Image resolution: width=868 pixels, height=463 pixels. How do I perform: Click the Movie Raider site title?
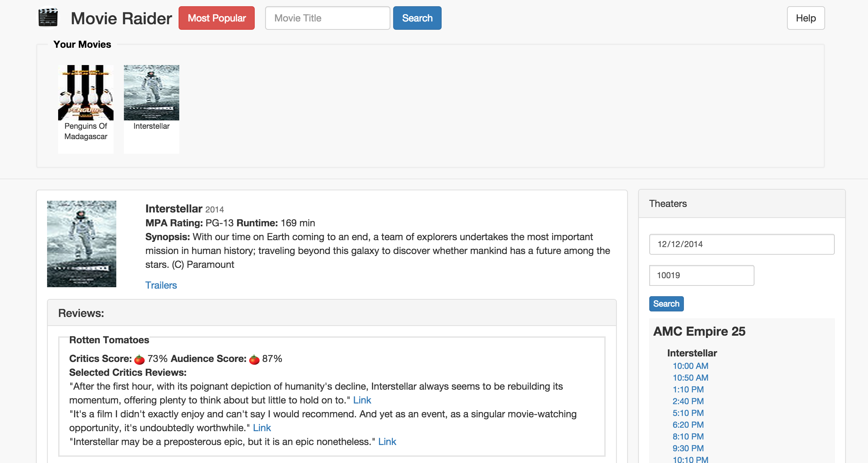pos(121,18)
